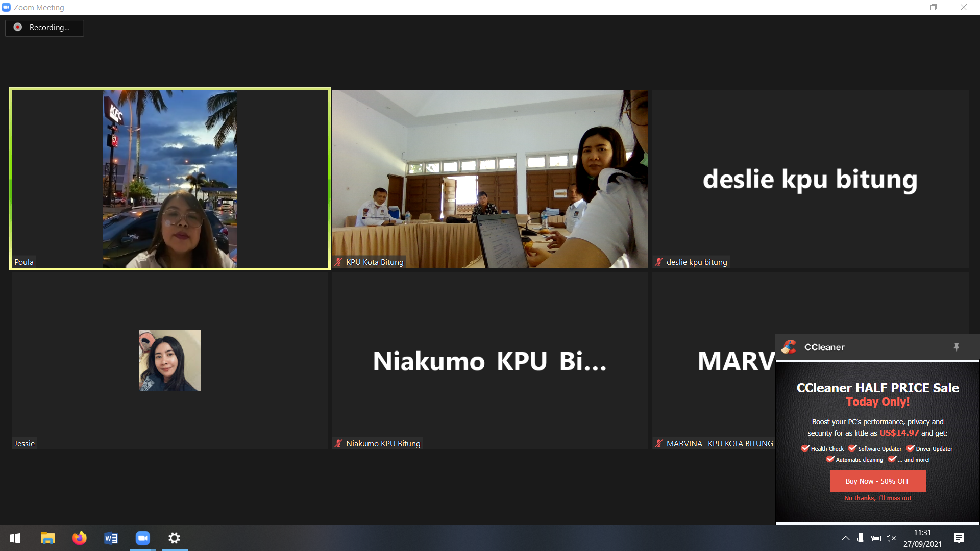This screenshot has height=551, width=980.
Task: Click Buy Now - 50% OFF button
Action: point(877,481)
